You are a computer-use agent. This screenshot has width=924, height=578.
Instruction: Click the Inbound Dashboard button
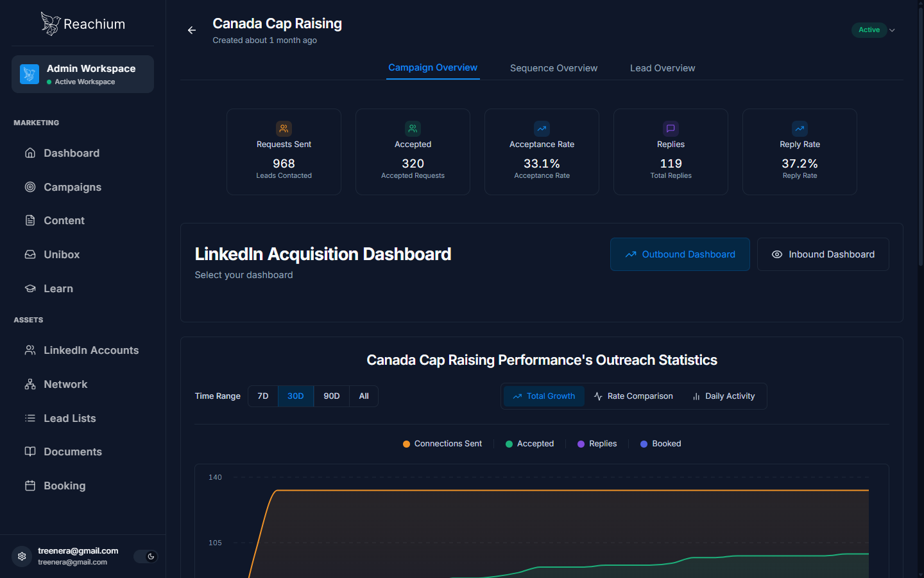[823, 254]
